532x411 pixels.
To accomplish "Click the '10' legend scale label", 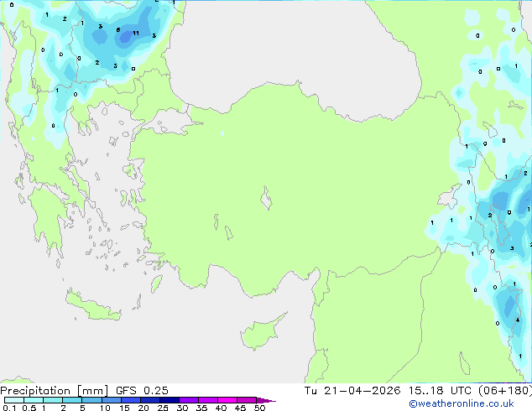I will pyautogui.click(x=105, y=408).
